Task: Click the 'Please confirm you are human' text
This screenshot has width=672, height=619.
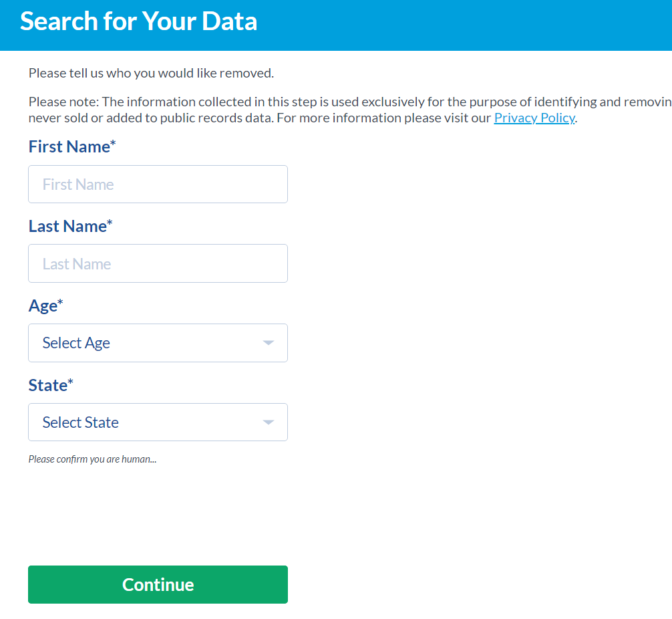Action: tap(93, 459)
